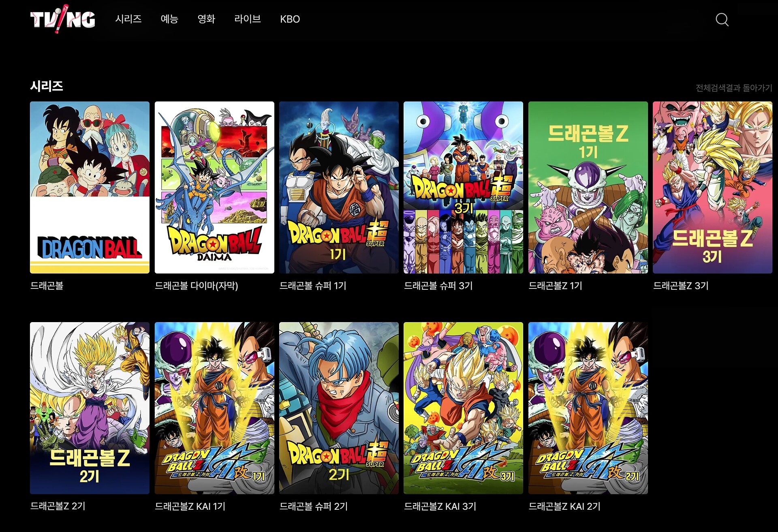Choose Dragon Ball Super 3기 poster
Image resolution: width=778 pixels, height=532 pixels.
(x=463, y=187)
